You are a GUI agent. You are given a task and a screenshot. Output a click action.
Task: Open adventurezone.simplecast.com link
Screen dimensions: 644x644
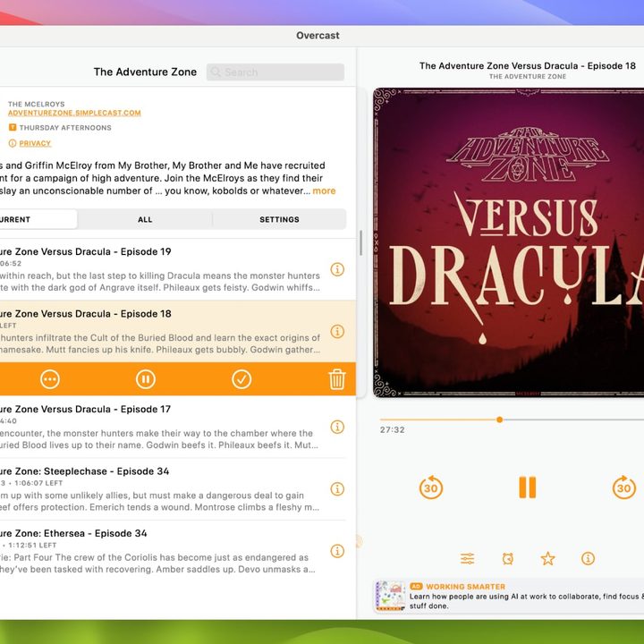coord(74,113)
